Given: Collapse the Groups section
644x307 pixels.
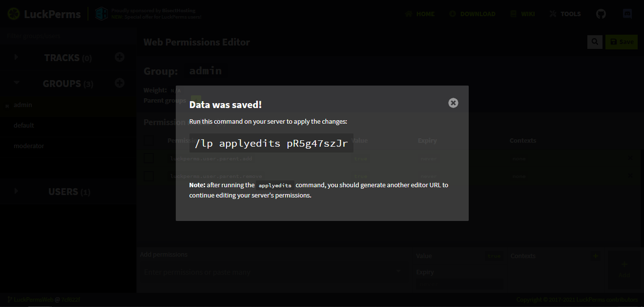Looking at the screenshot, I should pyautogui.click(x=17, y=83).
